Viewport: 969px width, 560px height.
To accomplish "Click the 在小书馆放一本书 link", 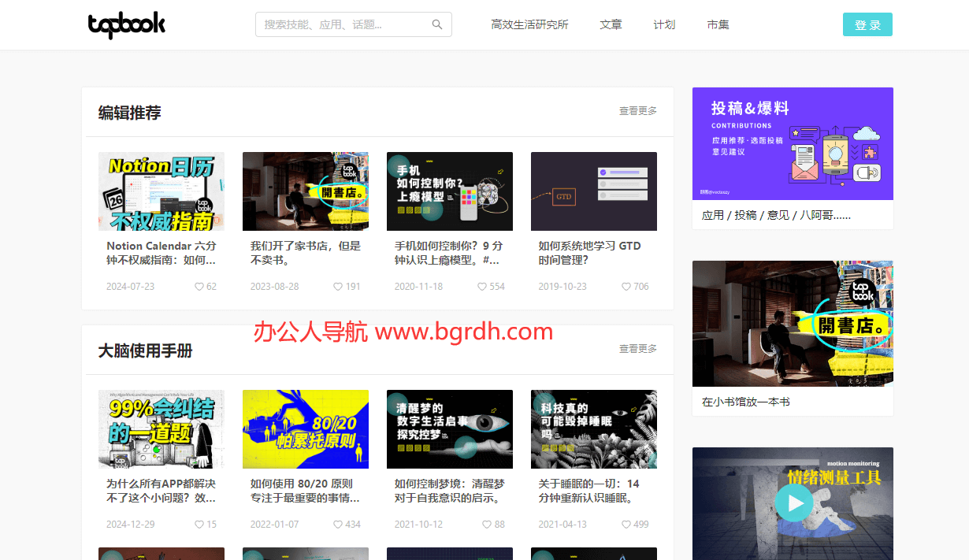I will click(x=744, y=401).
